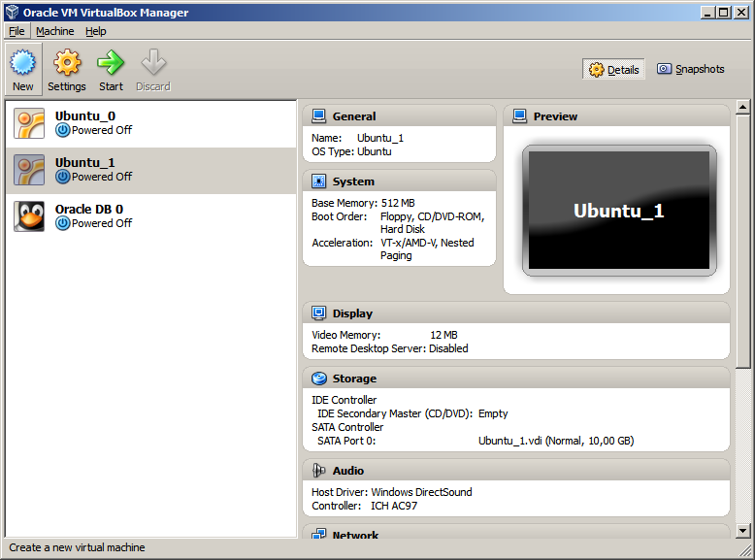This screenshot has height=560, width=755.
Task: Click the grayed Discard arrow icon
Action: [153, 62]
